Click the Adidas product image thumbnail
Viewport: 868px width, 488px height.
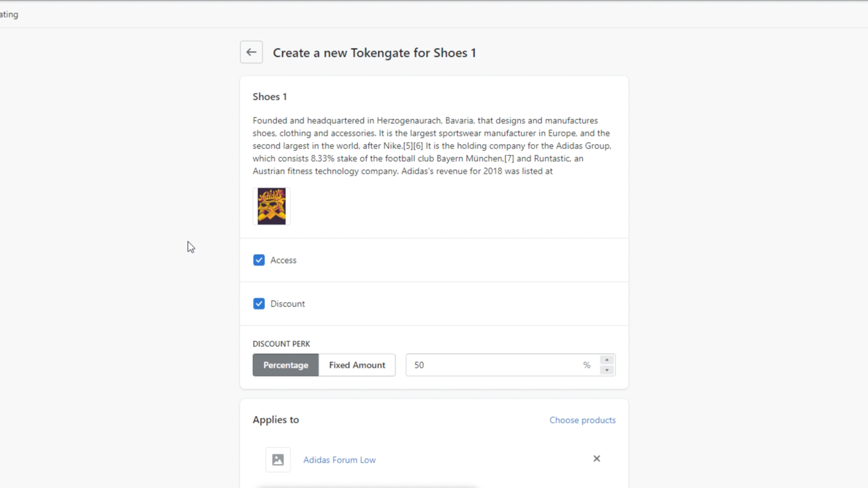coord(271,206)
